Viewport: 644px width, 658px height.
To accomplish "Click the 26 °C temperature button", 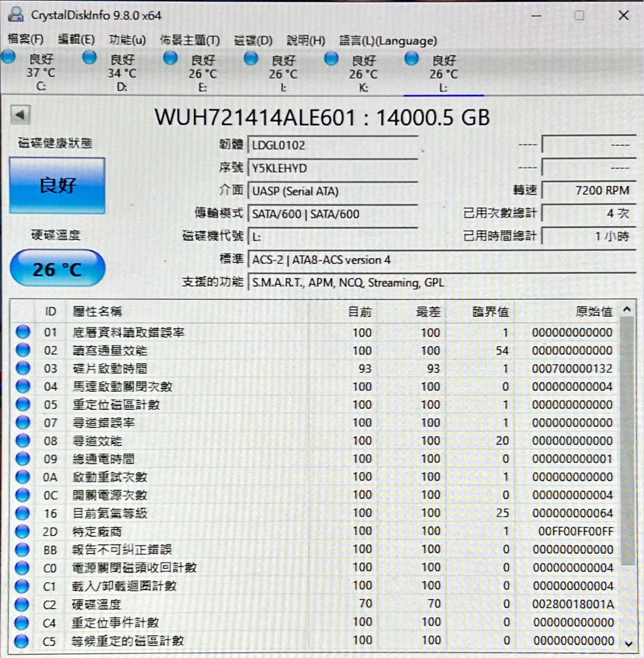I will (57, 268).
